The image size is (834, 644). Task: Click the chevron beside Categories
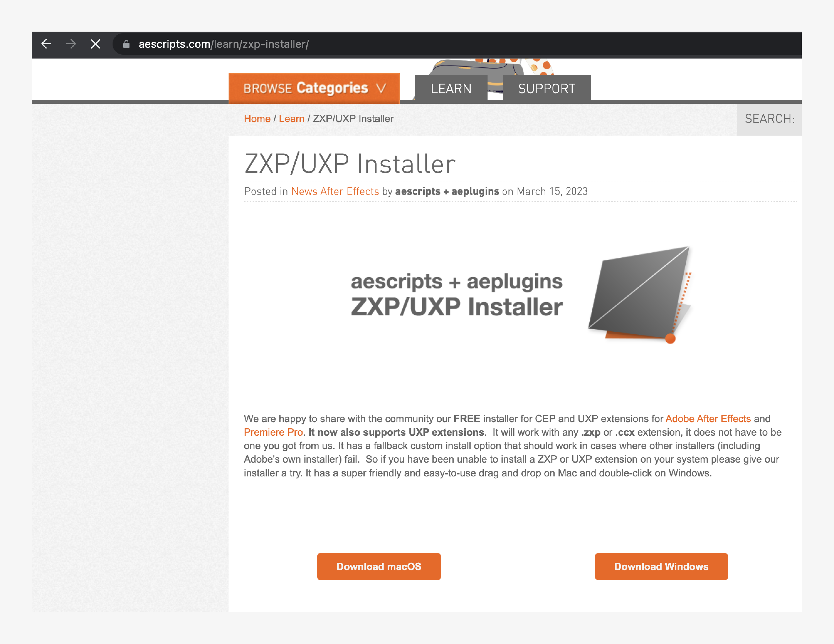point(381,88)
